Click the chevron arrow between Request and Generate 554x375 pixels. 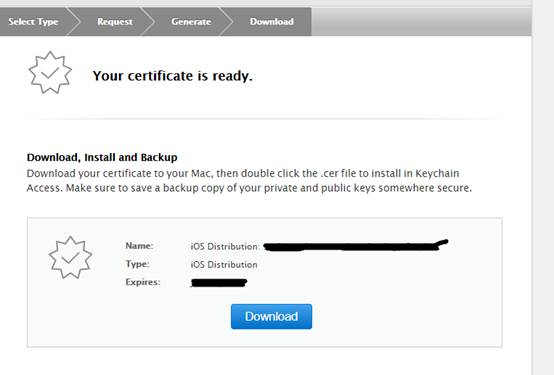coord(148,22)
